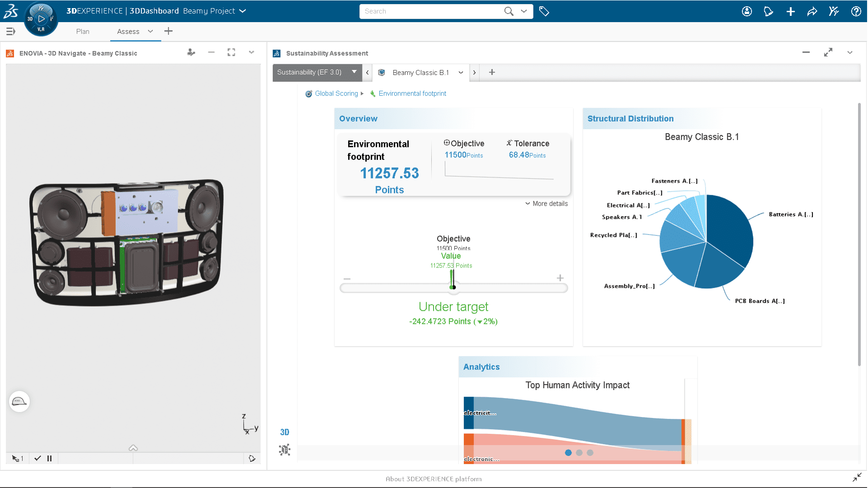This screenshot has height=488, width=868.
Task: Select the Assess tab
Action: [x=127, y=31]
